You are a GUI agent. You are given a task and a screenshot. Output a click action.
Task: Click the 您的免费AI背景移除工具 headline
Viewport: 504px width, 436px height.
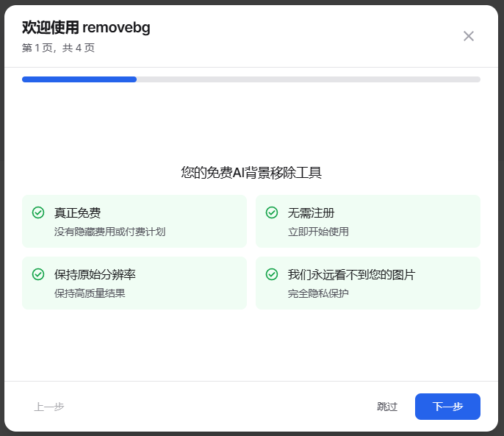[x=251, y=173]
